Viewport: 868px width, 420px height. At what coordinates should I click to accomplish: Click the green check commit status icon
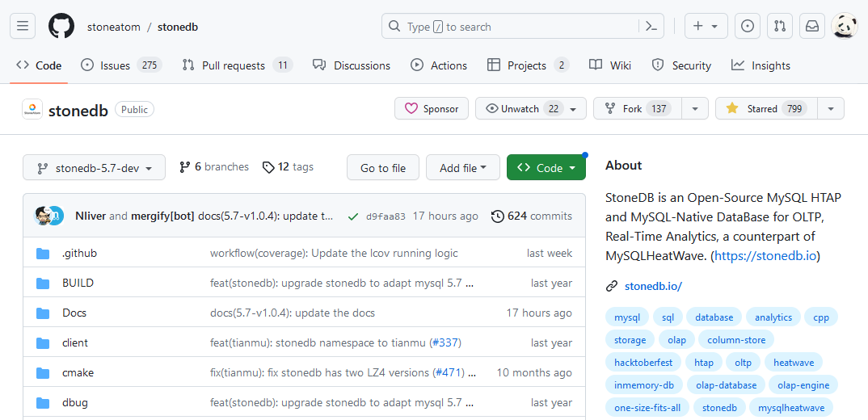tap(352, 216)
